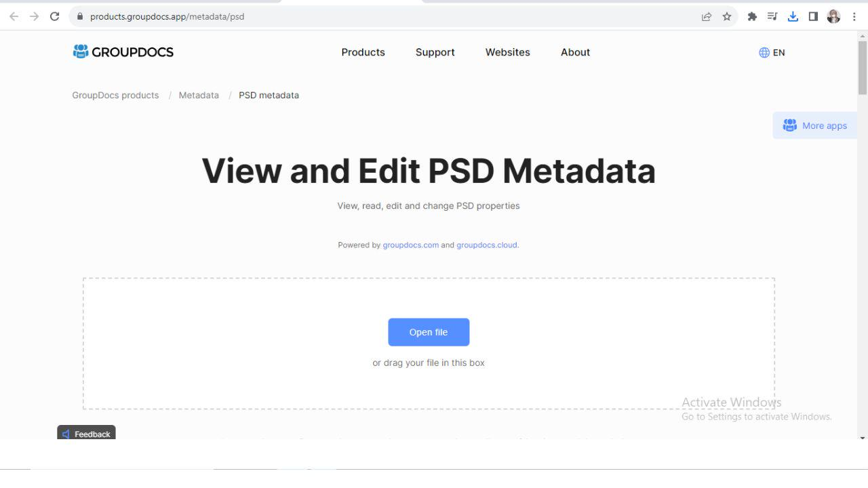Click the PSD metadata breadcrumb
The width and height of the screenshot is (868, 488).
tap(269, 96)
